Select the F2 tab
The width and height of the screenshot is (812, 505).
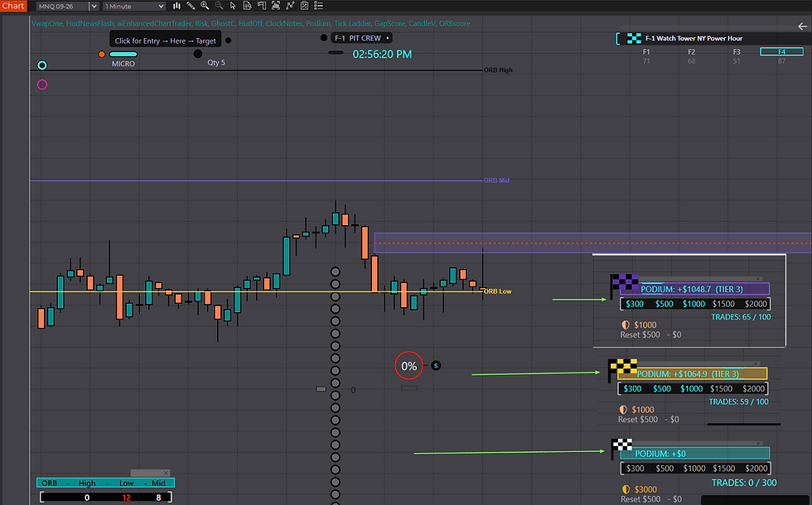click(691, 51)
